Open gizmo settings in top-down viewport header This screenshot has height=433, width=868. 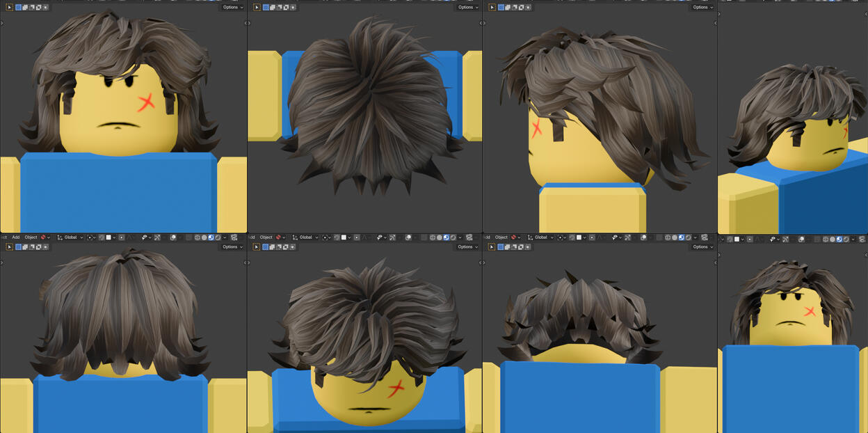click(x=392, y=237)
